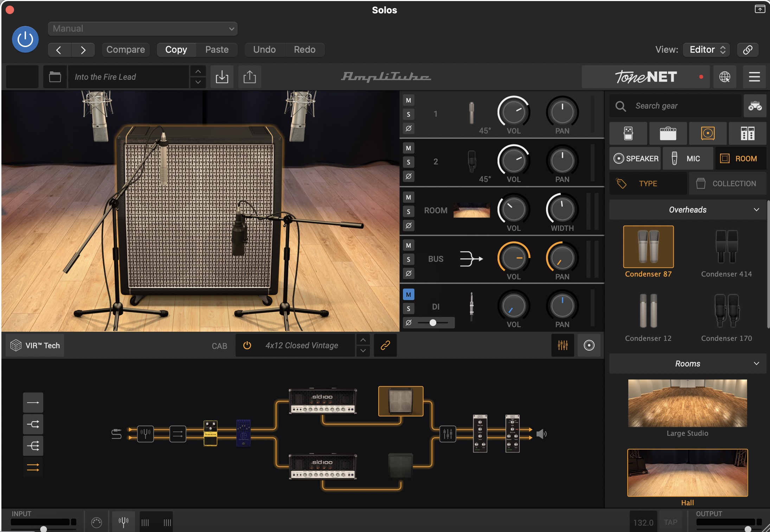Open the Manual preset dropdown
The width and height of the screenshot is (770, 532).
click(142, 28)
